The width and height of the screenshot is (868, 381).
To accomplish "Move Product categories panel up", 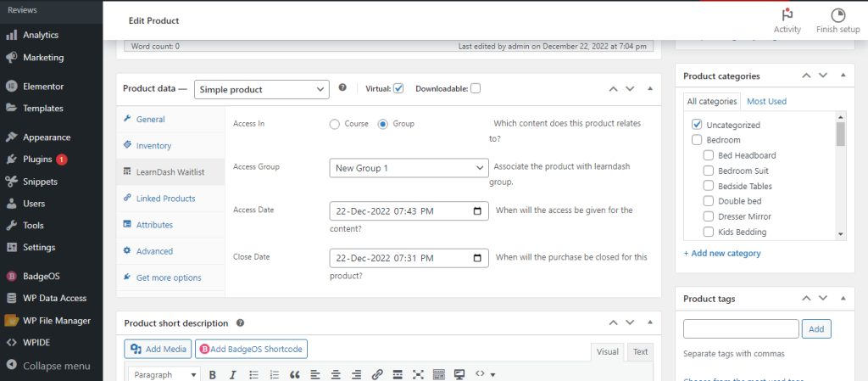I will [807, 76].
